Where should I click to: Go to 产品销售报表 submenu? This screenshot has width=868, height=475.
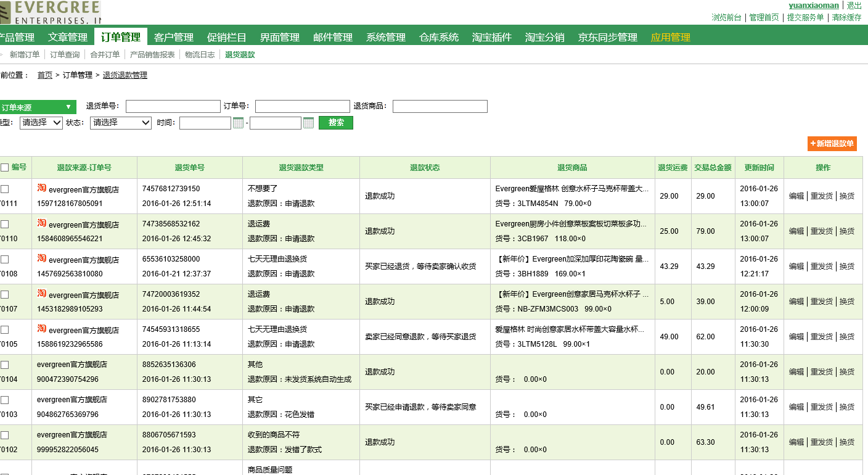(x=152, y=54)
